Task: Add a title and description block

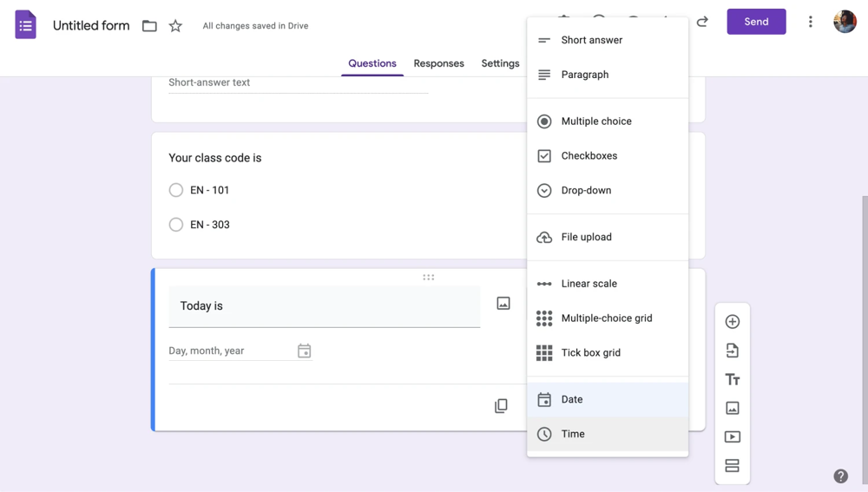Action: (732, 379)
